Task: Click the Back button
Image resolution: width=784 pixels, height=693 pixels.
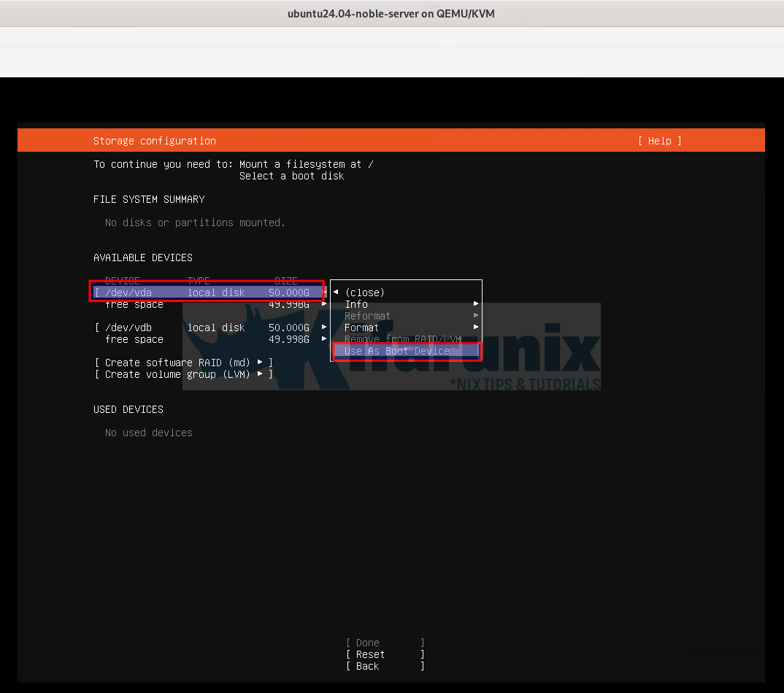Action: (385, 666)
